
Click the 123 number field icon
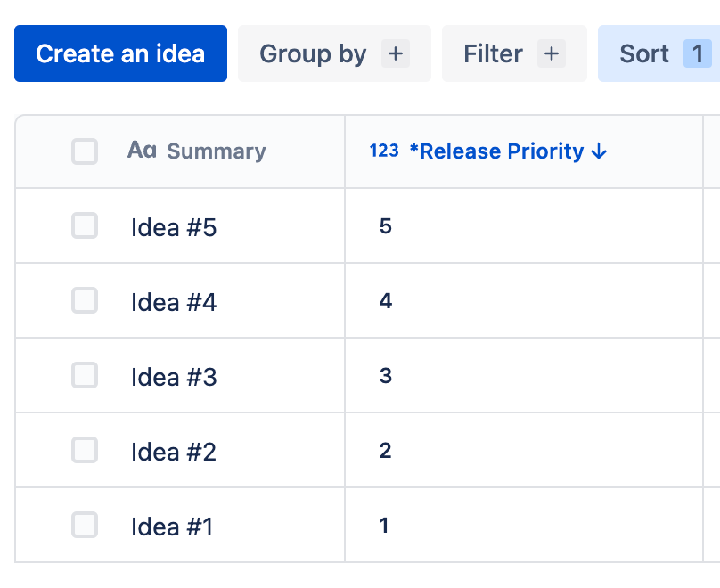click(384, 151)
